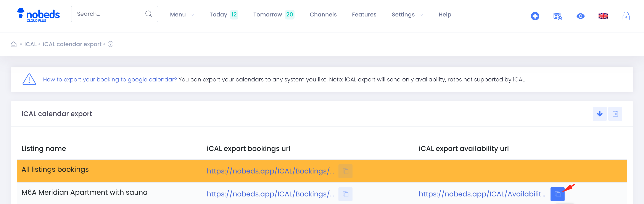Open the quick add plus icon
The width and height of the screenshot is (644, 204).
(x=535, y=16)
